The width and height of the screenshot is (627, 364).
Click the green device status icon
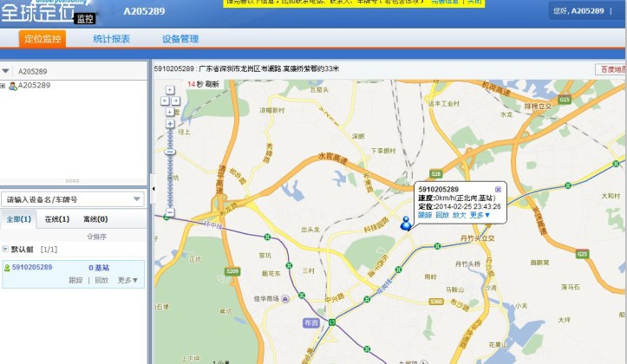(x=7, y=267)
